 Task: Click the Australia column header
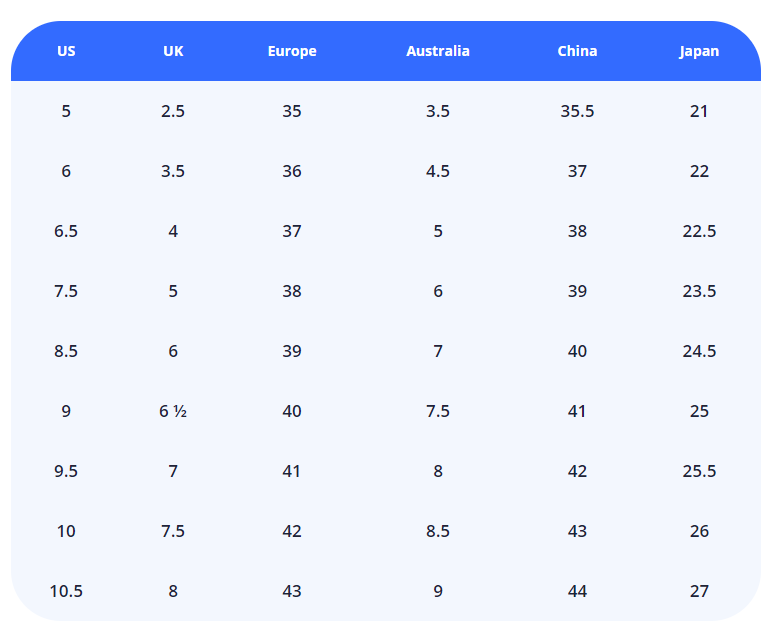[438, 51]
